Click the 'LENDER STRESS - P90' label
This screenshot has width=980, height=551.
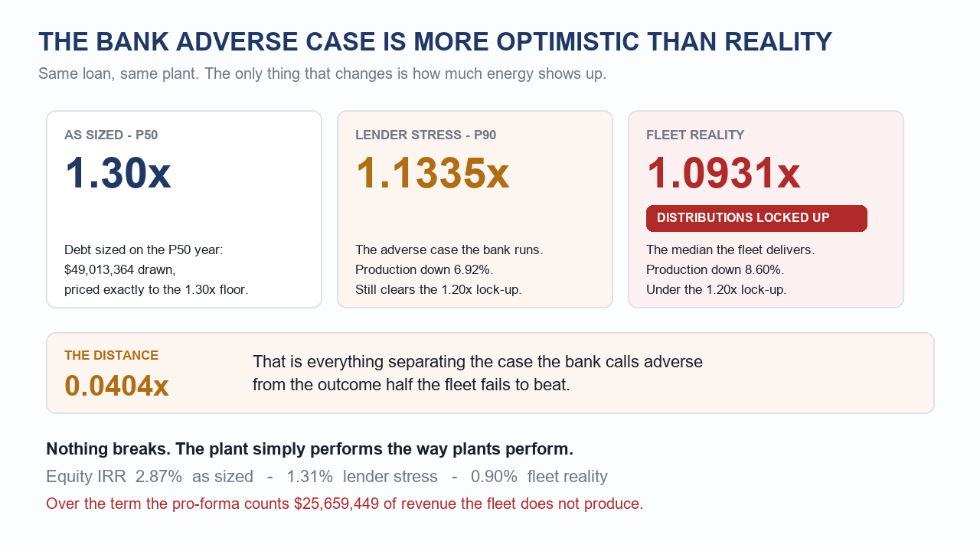pyautogui.click(x=426, y=135)
